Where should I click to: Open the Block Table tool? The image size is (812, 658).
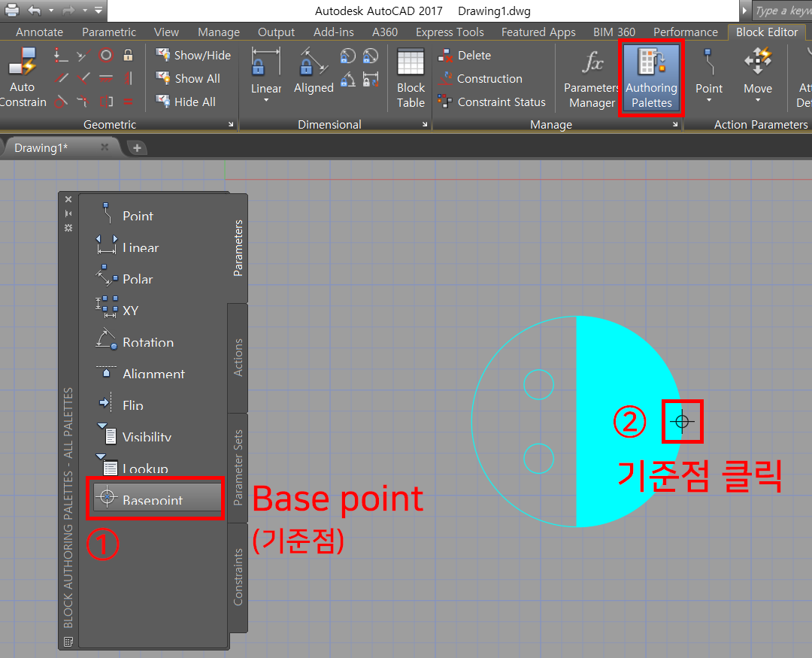[x=411, y=77]
